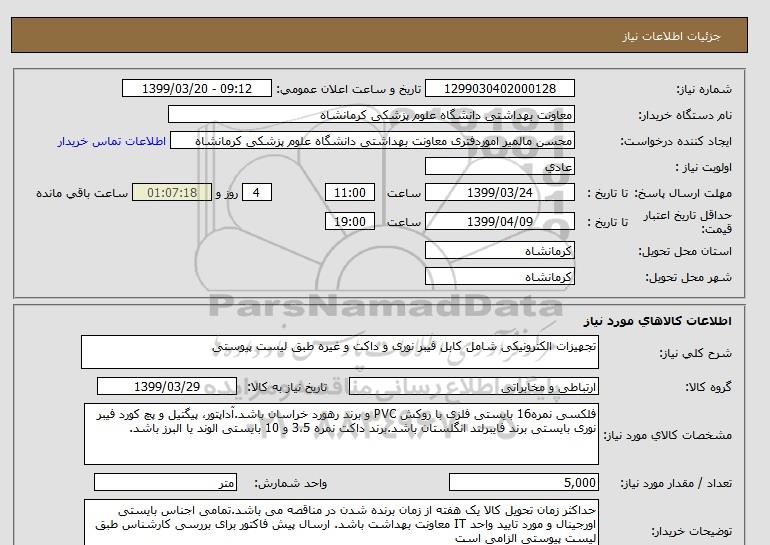Viewport: 770px width, 545px height.
Task: Click the validity hour field 19:00
Action: coord(350,221)
